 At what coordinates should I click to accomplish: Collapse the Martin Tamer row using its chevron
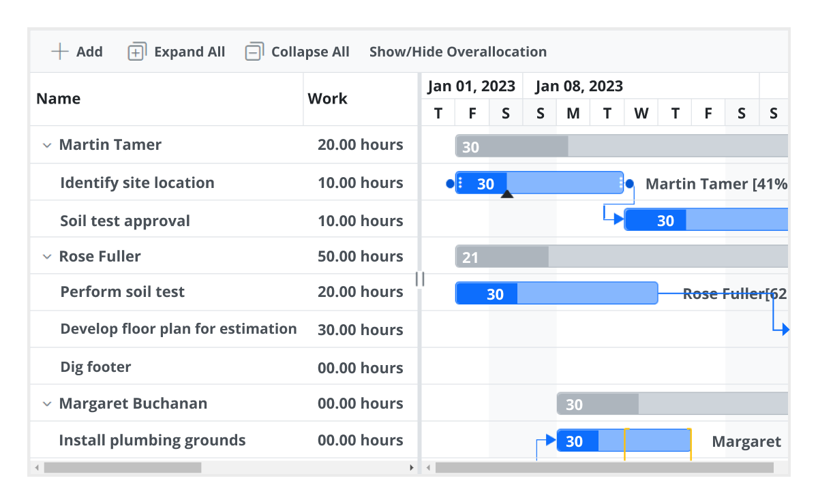(x=46, y=144)
